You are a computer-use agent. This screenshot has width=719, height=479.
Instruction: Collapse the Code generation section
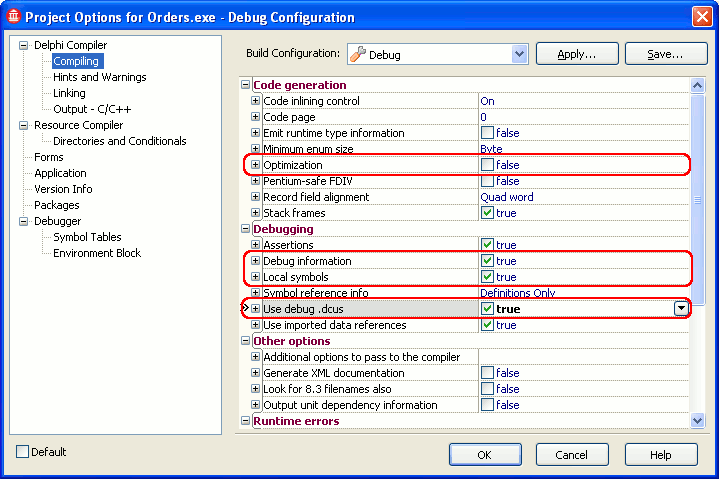tap(246, 85)
